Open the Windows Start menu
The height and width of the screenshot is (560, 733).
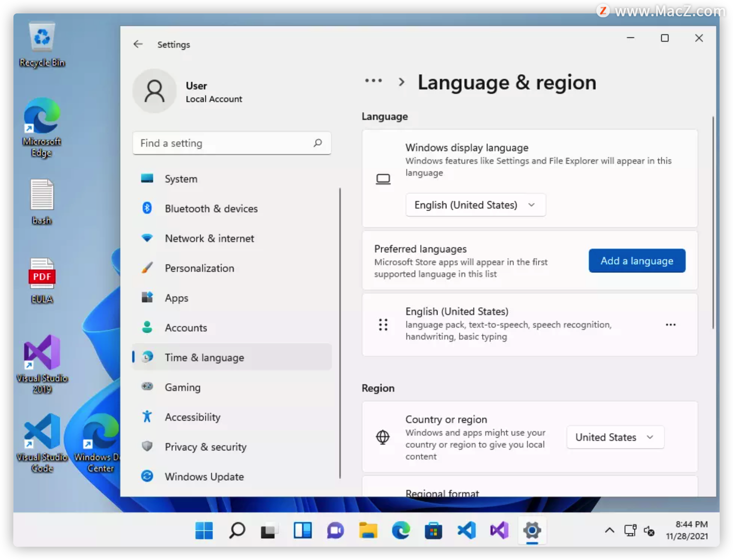coord(204,530)
